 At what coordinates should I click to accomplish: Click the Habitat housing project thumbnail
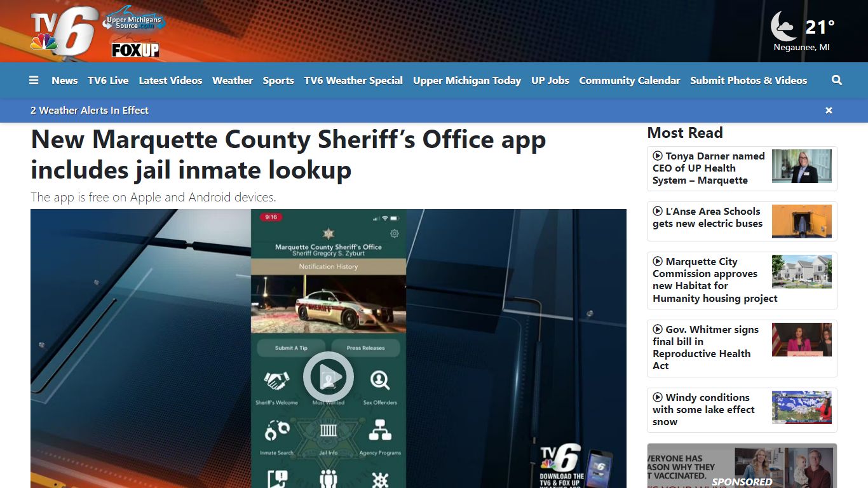pyautogui.click(x=802, y=272)
